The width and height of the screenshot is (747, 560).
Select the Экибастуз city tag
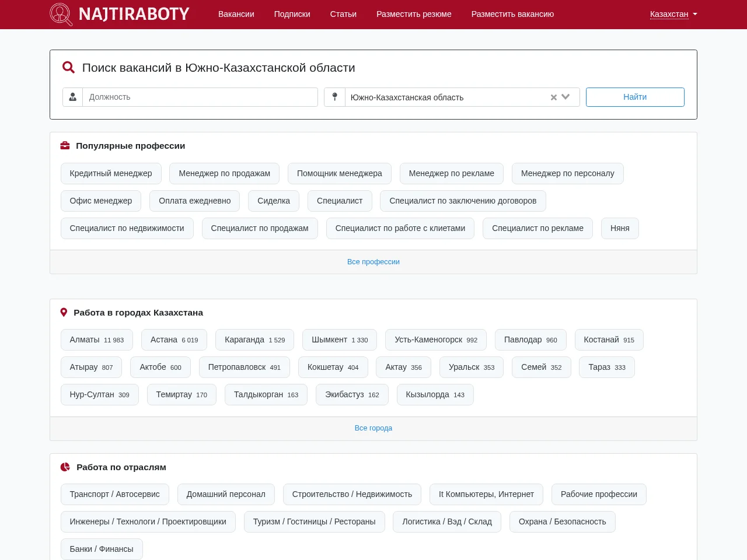pos(352,394)
